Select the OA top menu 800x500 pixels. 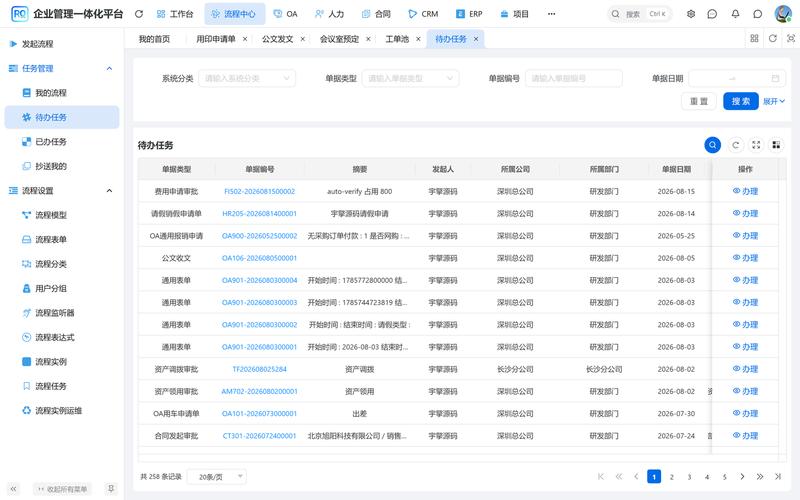[x=285, y=14]
